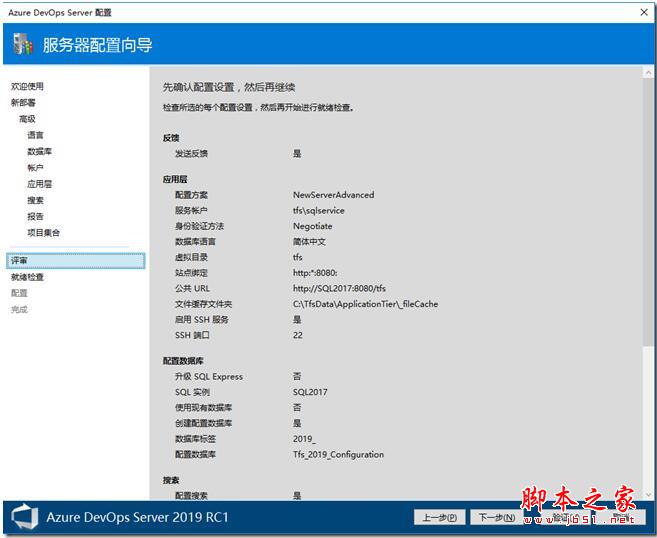Open the 搜索 step in sidebar
This screenshot has width=657, height=538.
pos(35,200)
